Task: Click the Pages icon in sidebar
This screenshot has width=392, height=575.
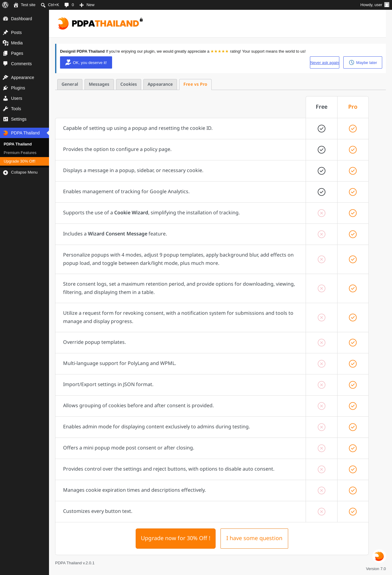Action: click(6, 53)
